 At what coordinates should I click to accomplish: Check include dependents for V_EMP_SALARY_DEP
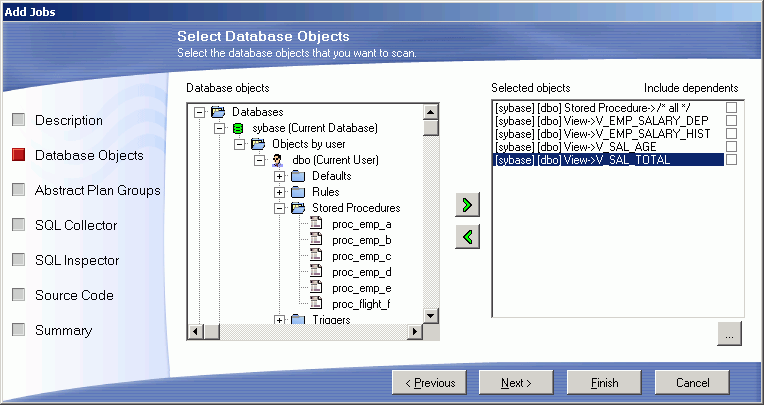(x=731, y=120)
